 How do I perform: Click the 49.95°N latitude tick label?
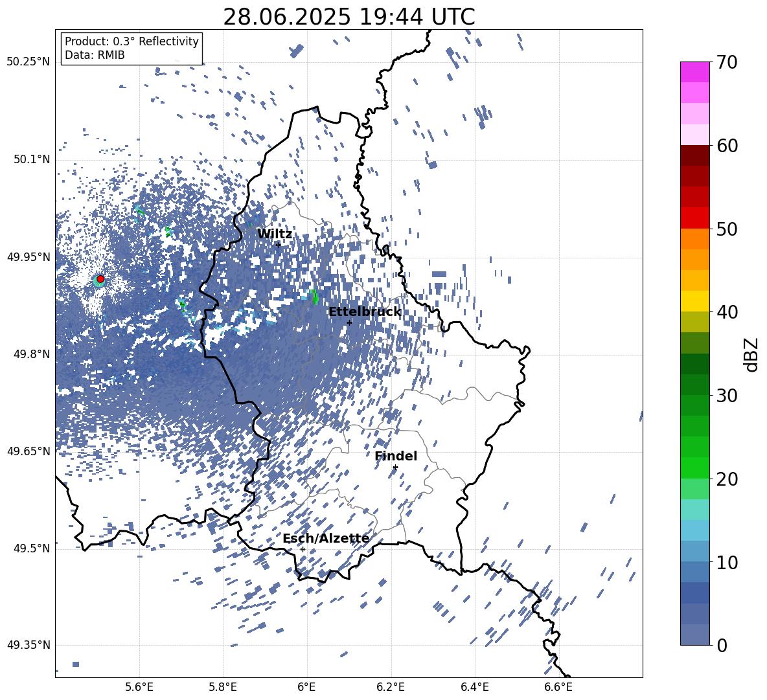point(29,256)
